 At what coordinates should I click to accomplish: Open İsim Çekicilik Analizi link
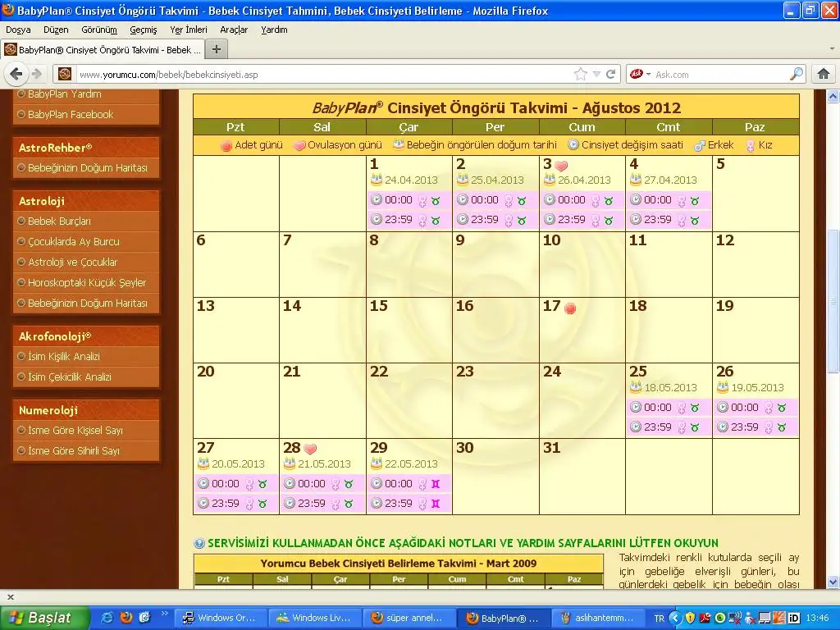click(69, 377)
